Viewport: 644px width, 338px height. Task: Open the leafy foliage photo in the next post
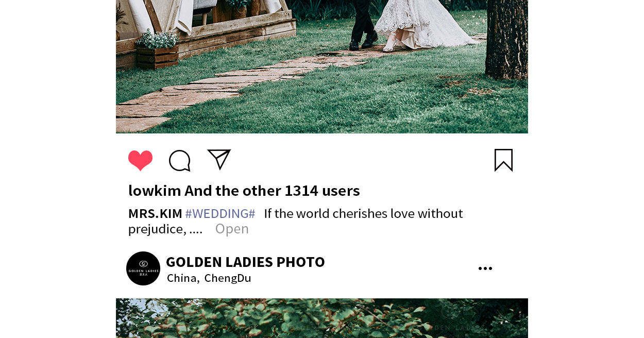322,318
